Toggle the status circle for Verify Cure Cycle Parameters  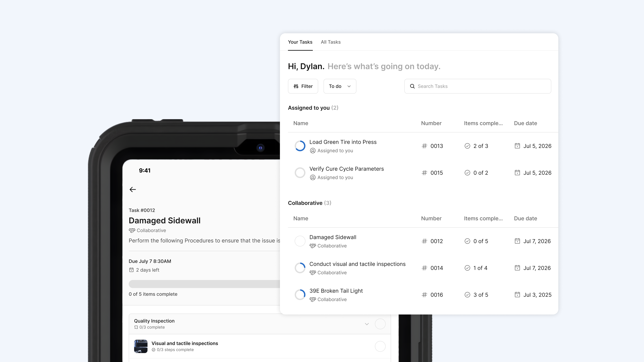coord(300,173)
